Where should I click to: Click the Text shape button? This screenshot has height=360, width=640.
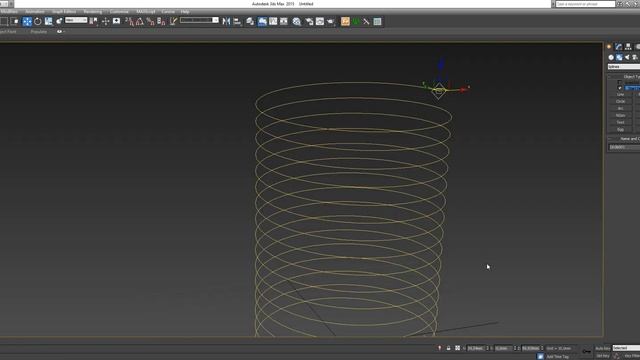click(620, 122)
